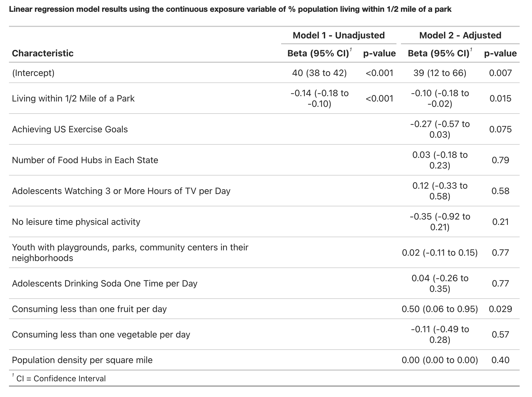Select Adolescents Watching 3 or More Hours of TV
The width and height of the screenshot is (532, 397).
click(121, 191)
